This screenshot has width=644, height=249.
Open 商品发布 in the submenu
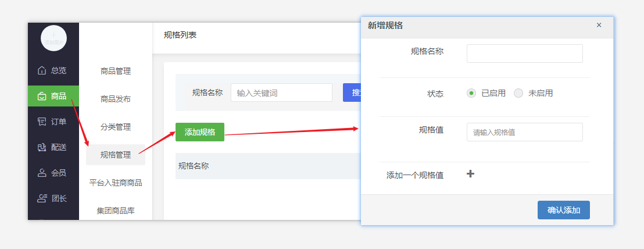[116, 99]
